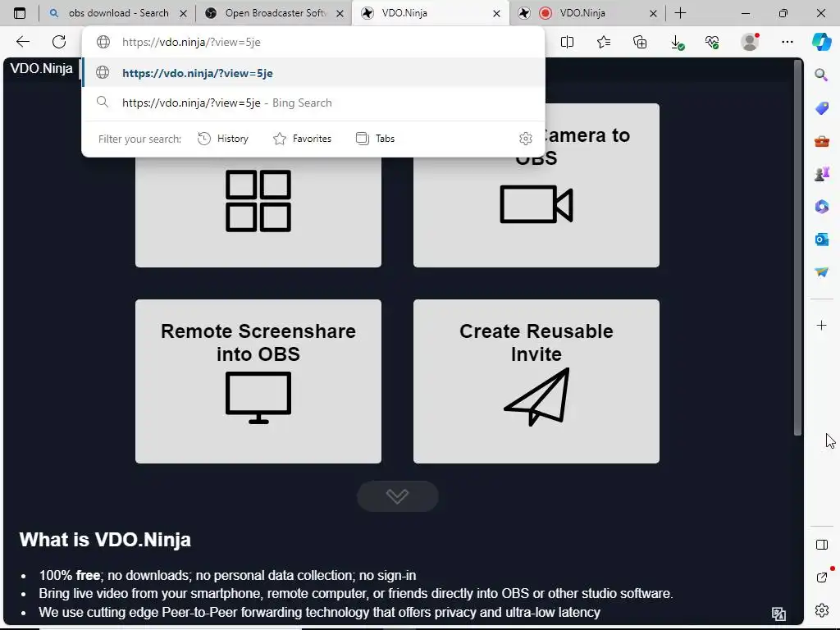
Task: Open the sidebar Tools briefcase icon
Action: tap(822, 141)
